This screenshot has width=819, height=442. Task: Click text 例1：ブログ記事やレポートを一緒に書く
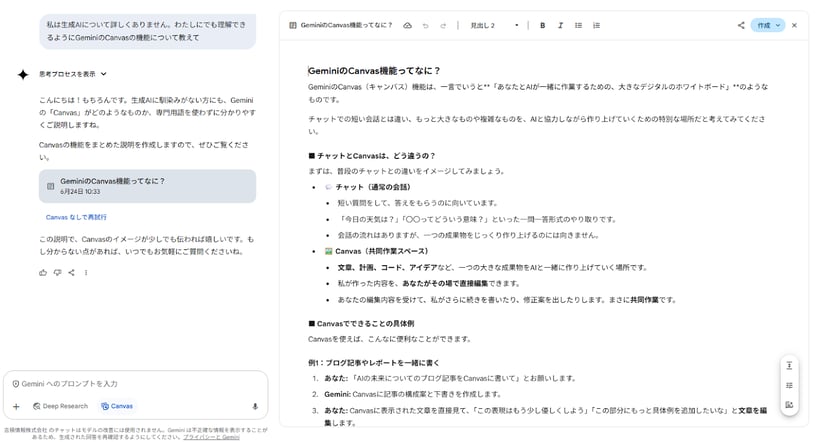coord(373,363)
